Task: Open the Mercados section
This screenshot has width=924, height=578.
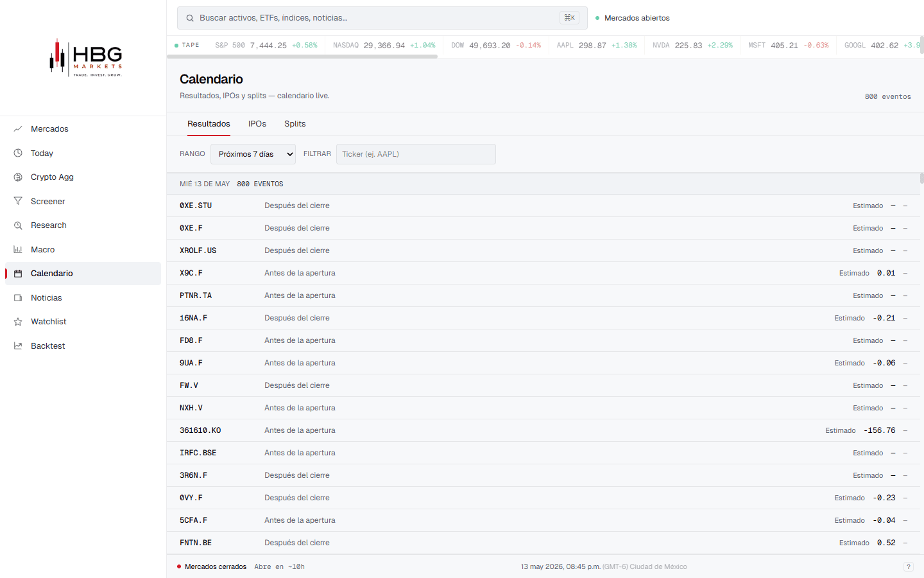Action: [83, 129]
